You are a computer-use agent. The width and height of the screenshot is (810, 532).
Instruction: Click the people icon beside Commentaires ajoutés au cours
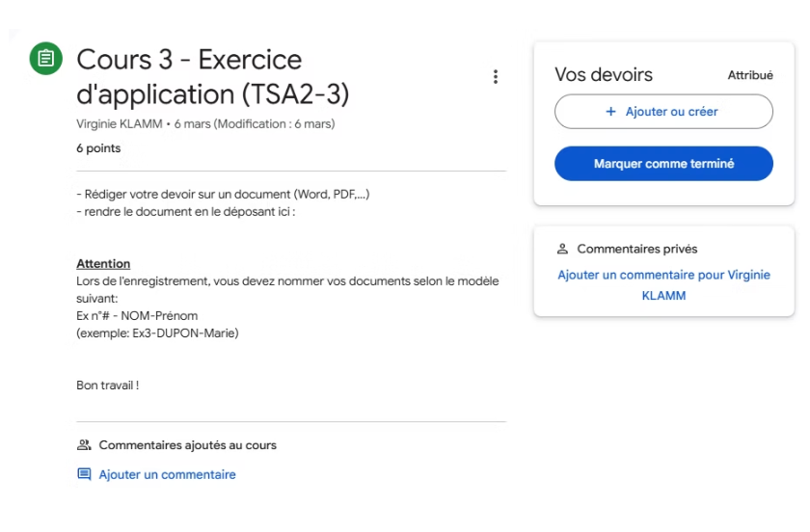coord(84,445)
